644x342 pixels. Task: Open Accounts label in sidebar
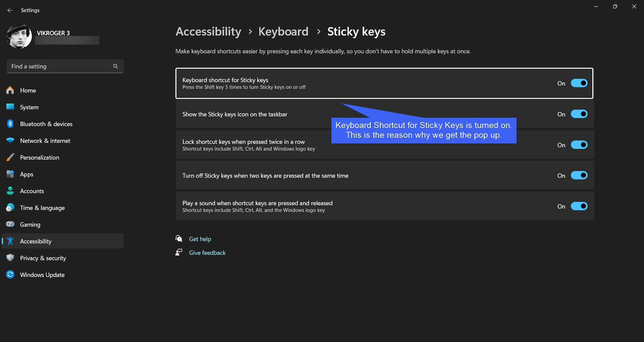click(x=32, y=191)
